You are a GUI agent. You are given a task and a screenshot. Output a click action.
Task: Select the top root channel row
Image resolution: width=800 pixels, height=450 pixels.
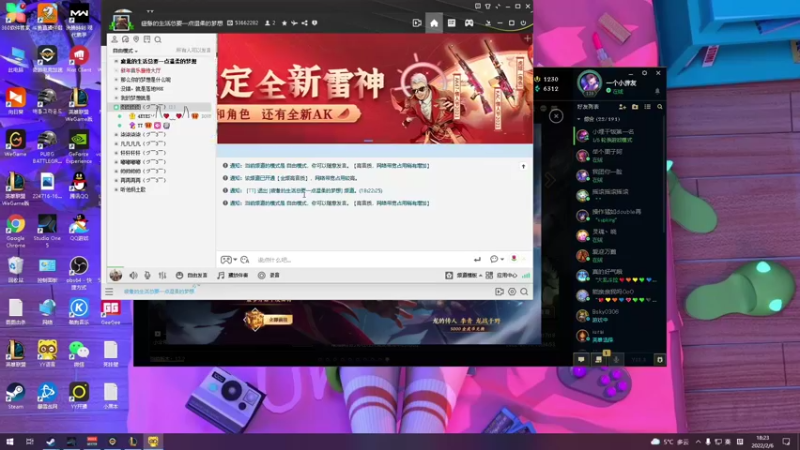pyautogui.click(x=158, y=61)
